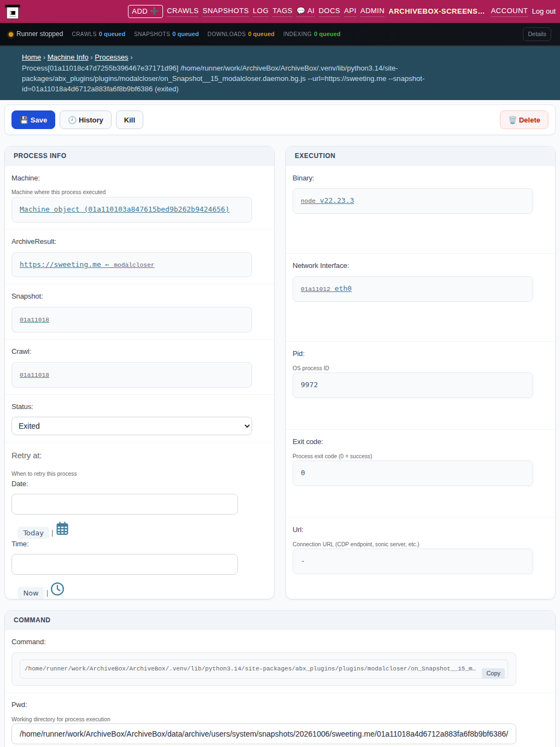Image resolution: width=560 pixels, height=747 pixels.
Task: Go to the SNAPSHOTS menu item
Action: pyautogui.click(x=225, y=11)
